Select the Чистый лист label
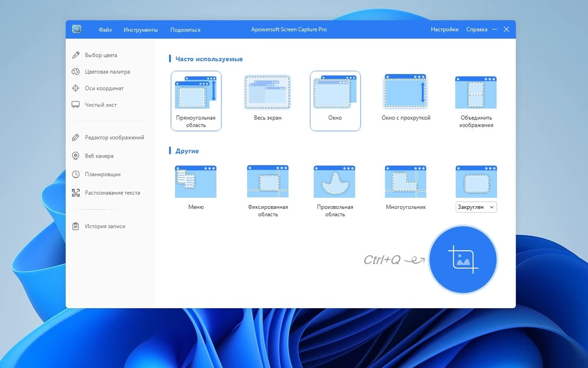 [x=101, y=105]
